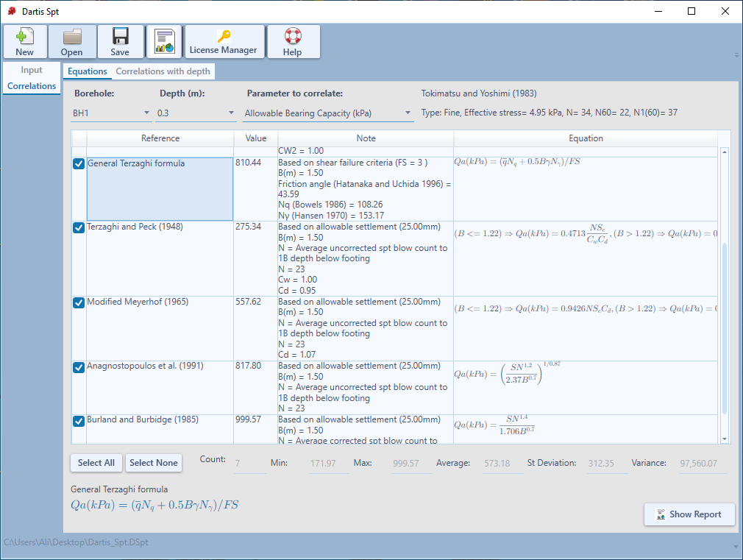Open Help with the lifebuoy icon
743x560 pixels.
pyautogui.click(x=293, y=42)
